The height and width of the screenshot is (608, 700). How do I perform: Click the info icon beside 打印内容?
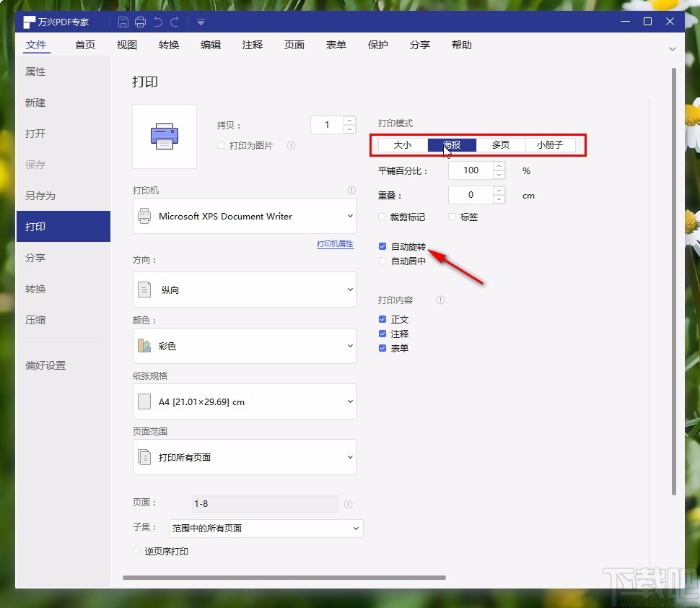point(440,300)
